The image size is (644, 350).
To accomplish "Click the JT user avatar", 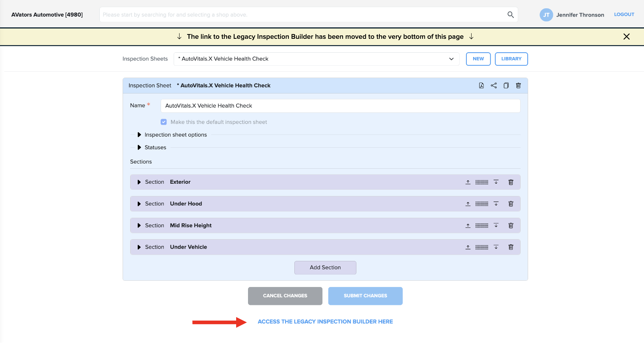I will point(546,15).
